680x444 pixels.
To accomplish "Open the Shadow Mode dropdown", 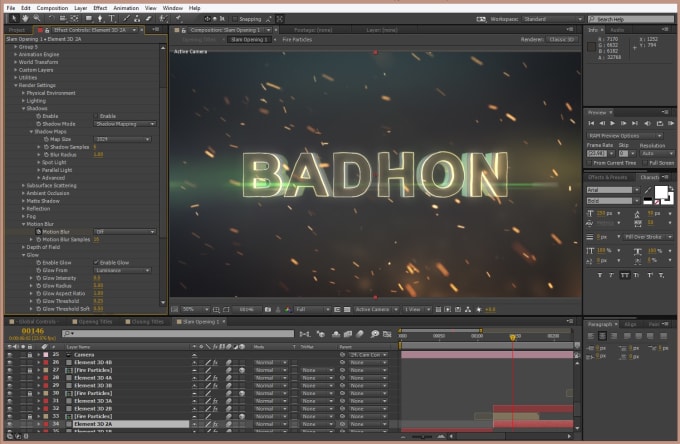I will pos(125,124).
